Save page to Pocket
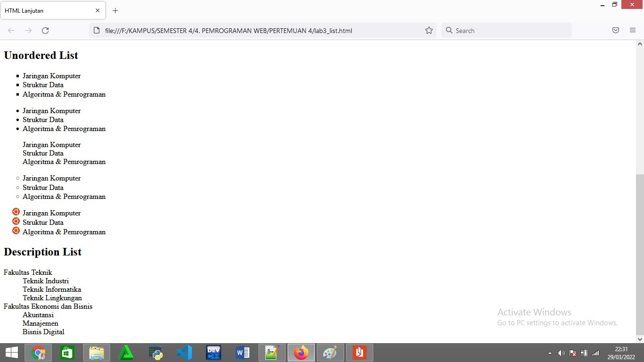This screenshot has height=362, width=644. pyautogui.click(x=615, y=30)
